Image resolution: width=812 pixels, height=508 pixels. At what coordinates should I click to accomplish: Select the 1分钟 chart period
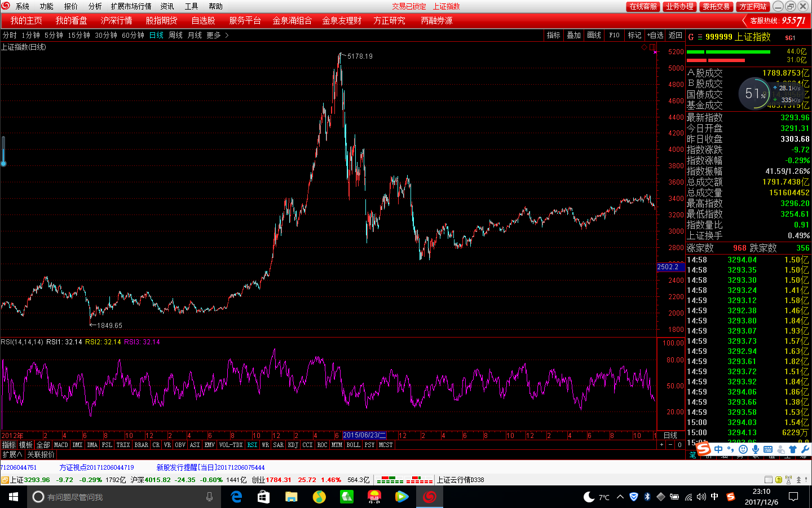click(30, 35)
